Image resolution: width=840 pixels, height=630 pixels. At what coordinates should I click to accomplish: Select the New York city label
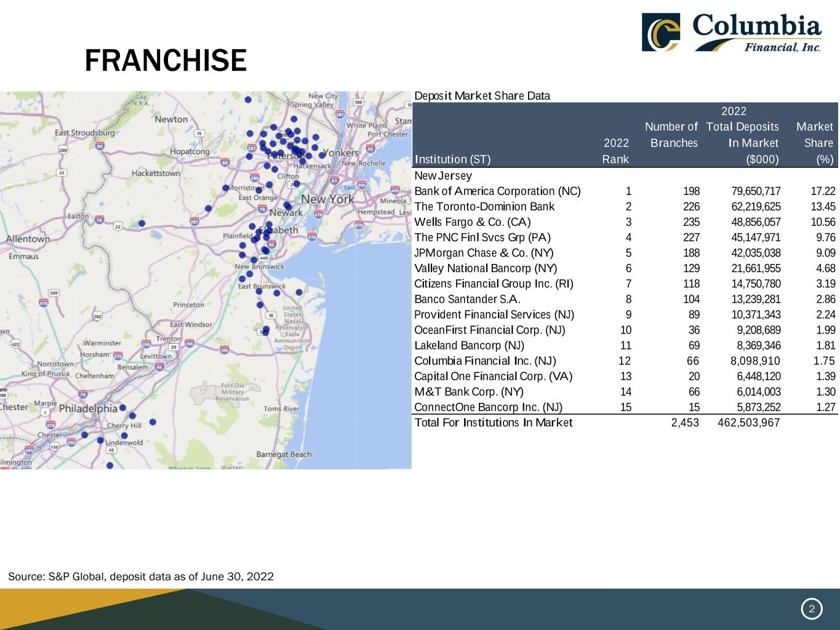tap(327, 199)
